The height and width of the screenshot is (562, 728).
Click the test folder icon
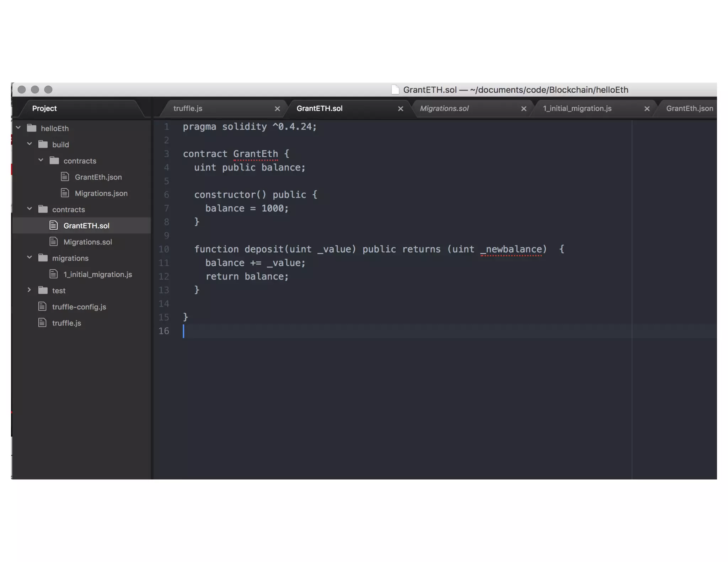(x=43, y=290)
